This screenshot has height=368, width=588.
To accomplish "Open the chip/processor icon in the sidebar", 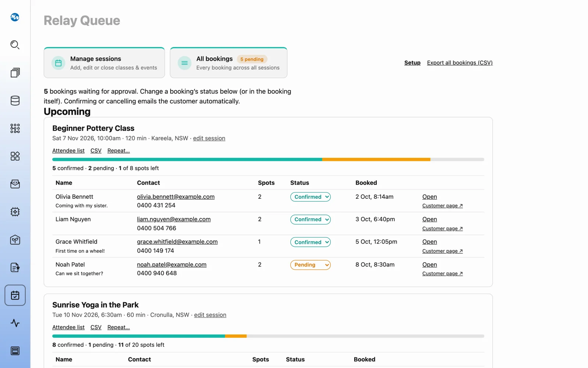I will click(x=15, y=212).
